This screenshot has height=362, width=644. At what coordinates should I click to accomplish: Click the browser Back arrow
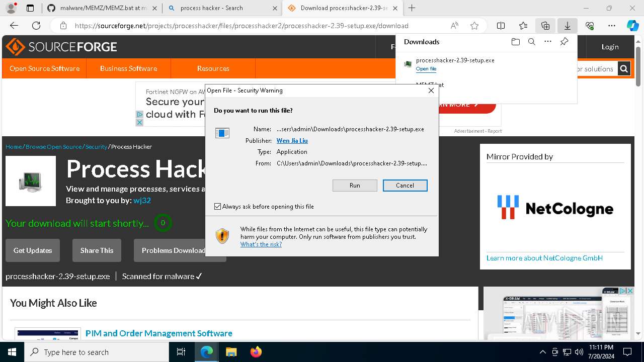click(x=14, y=26)
